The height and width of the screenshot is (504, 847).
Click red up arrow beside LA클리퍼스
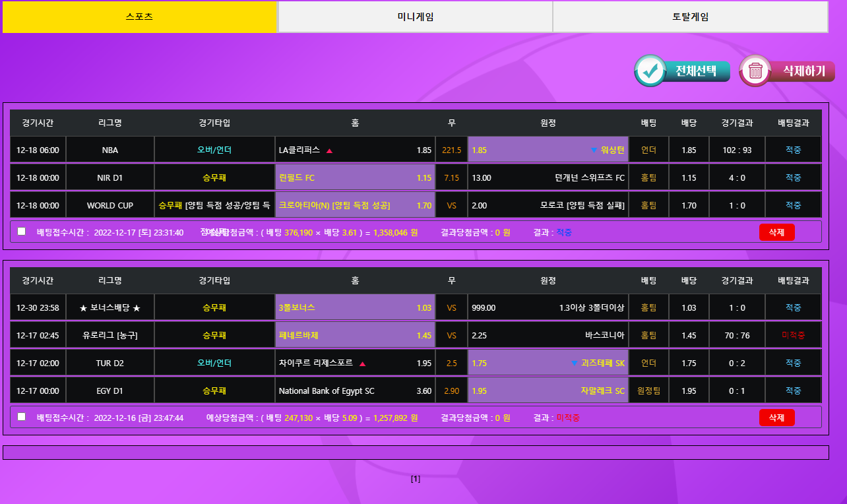[x=329, y=150]
